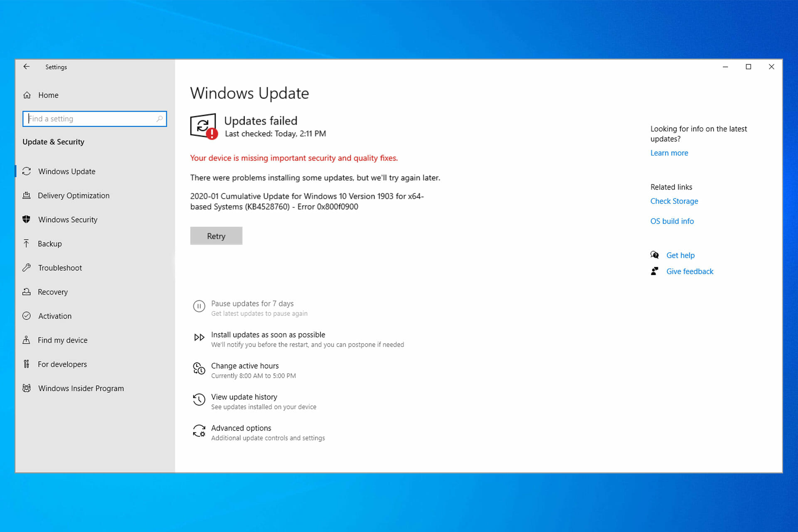
Task: Click the back arrow in Settings
Action: click(x=27, y=66)
